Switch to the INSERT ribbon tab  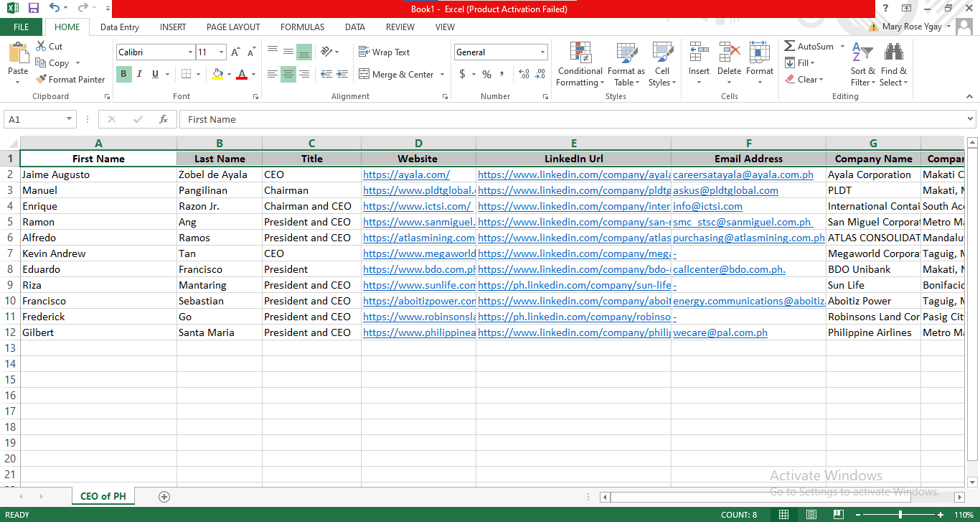click(173, 27)
